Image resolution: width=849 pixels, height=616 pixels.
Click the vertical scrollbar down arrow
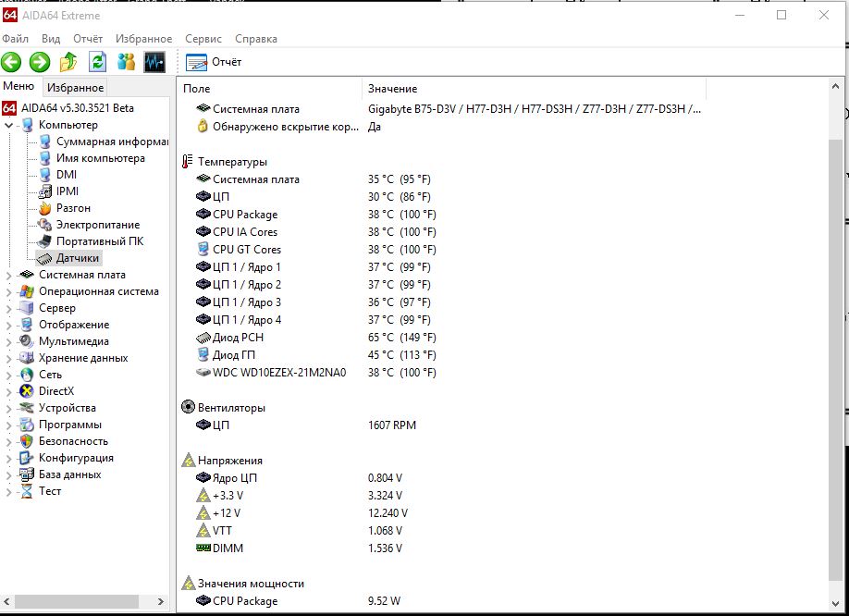(x=835, y=604)
